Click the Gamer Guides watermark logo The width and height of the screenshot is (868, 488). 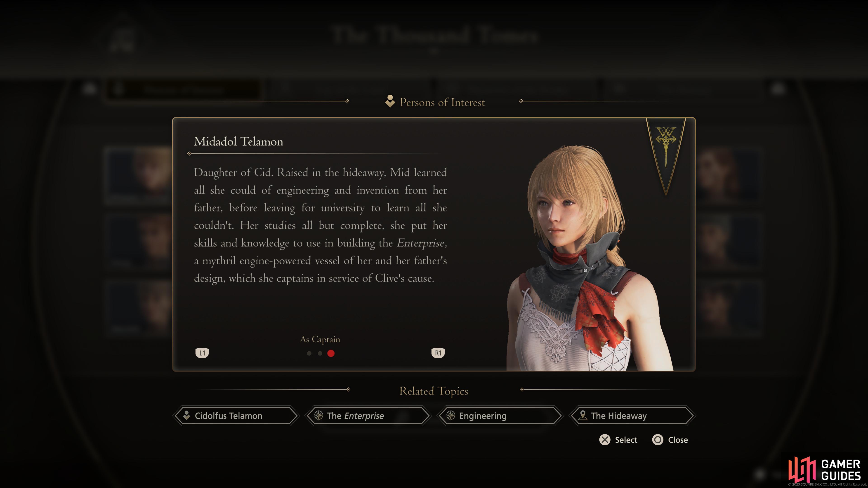[825, 470]
